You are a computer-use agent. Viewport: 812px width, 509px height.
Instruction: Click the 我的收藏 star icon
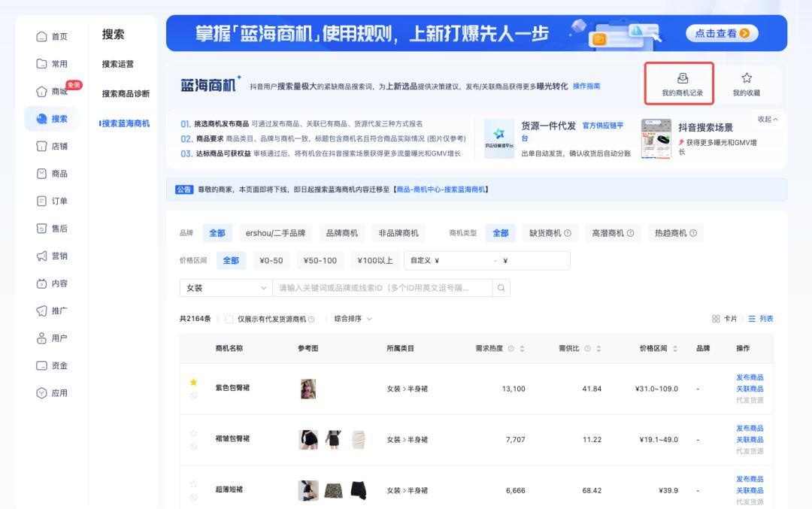pos(748,77)
